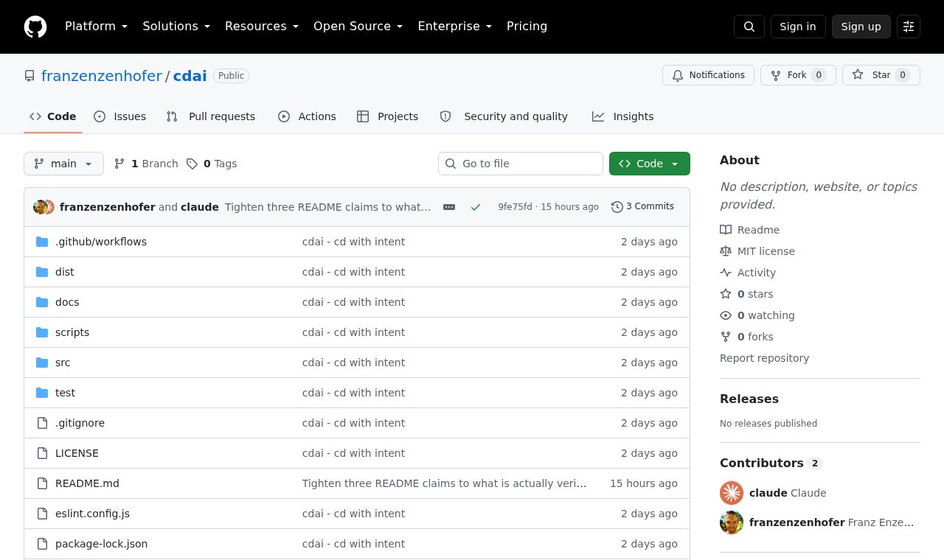The height and width of the screenshot is (560, 944).
Task: Open the cdai repository name link
Action: click(190, 76)
